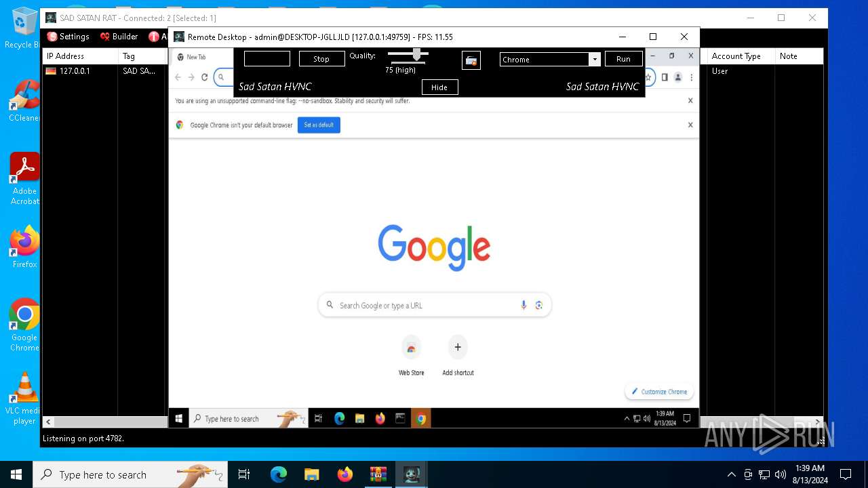Click the 'User' account type cell

[x=719, y=70]
